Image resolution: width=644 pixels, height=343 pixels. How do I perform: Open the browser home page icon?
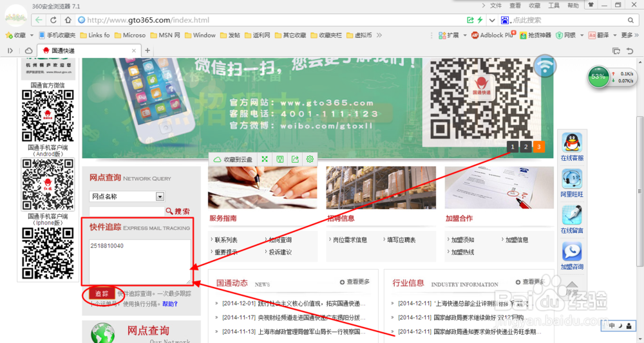[x=68, y=20]
